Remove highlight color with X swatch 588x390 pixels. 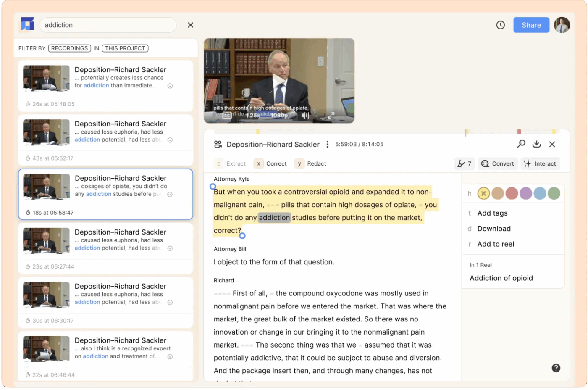pyautogui.click(x=483, y=193)
